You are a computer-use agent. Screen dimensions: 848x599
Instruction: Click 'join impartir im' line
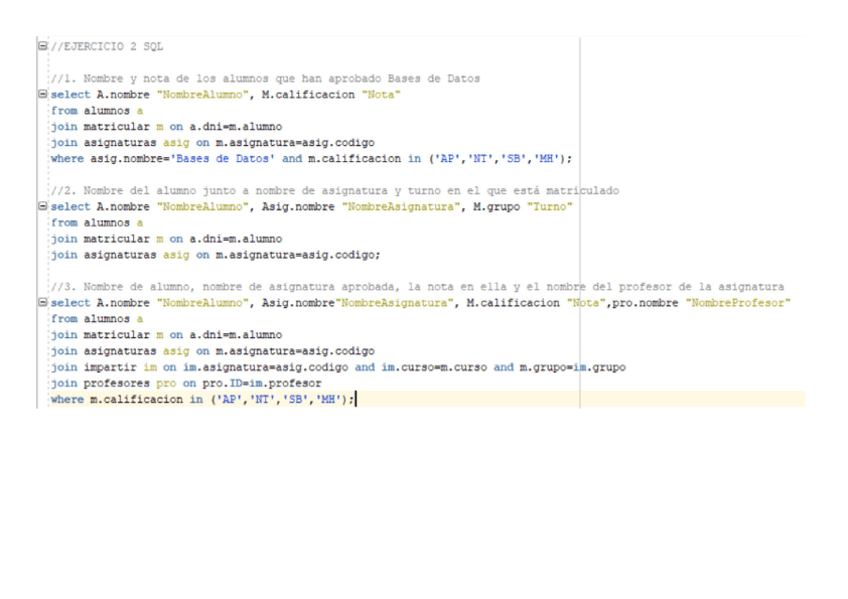point(98,367)
